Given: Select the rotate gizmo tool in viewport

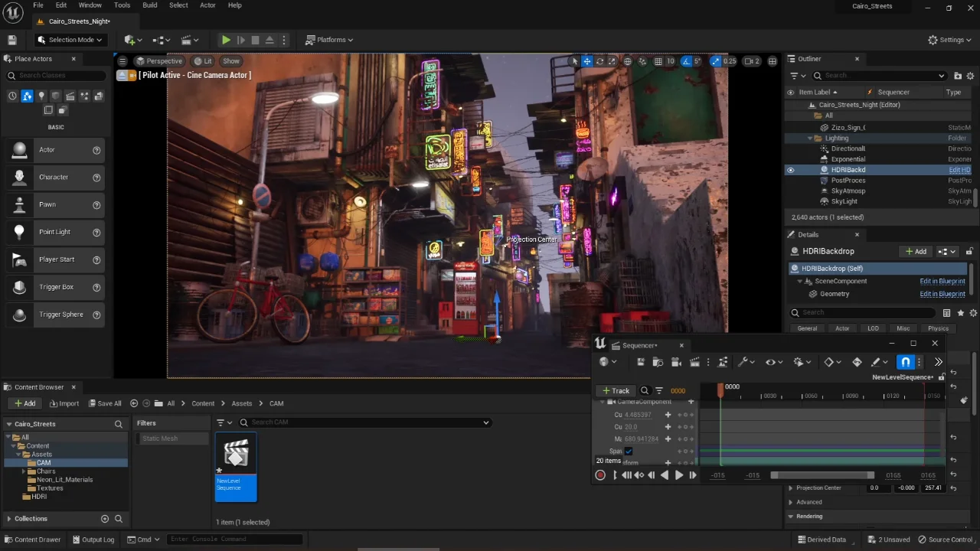Looking at the screenshot, I should pyautogui.click(x=599, y=61).
